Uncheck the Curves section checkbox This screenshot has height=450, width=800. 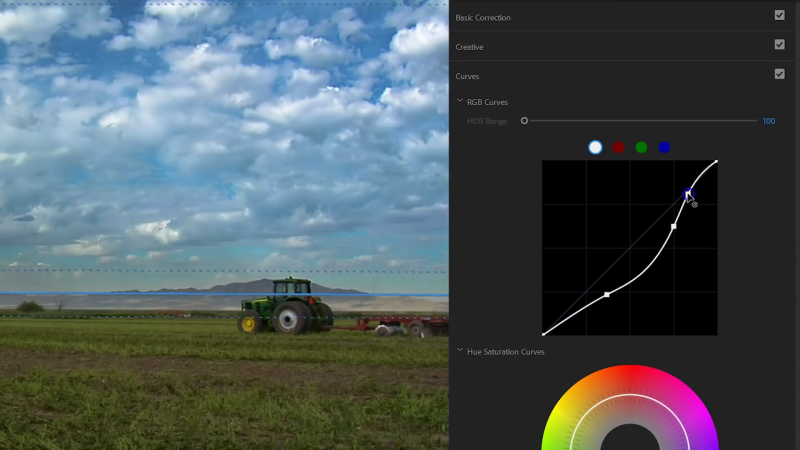[779, 74]
